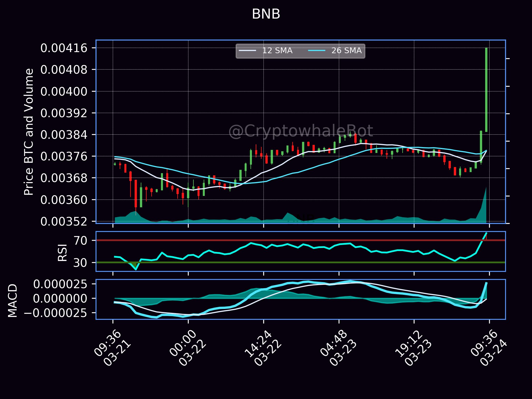The image size is (532, 399).
Task: Click the BNB chart title
Action: [266, 14]
